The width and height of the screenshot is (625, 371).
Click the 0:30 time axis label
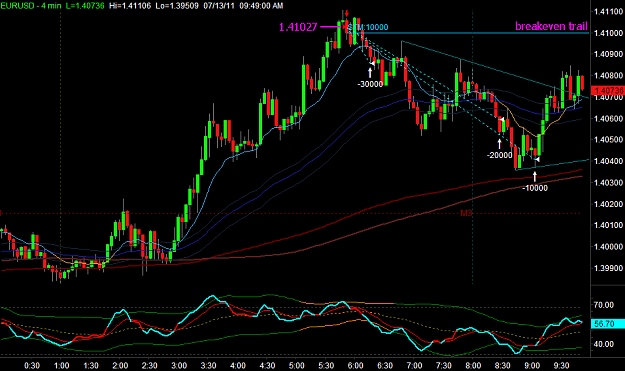tap(32, 365)
